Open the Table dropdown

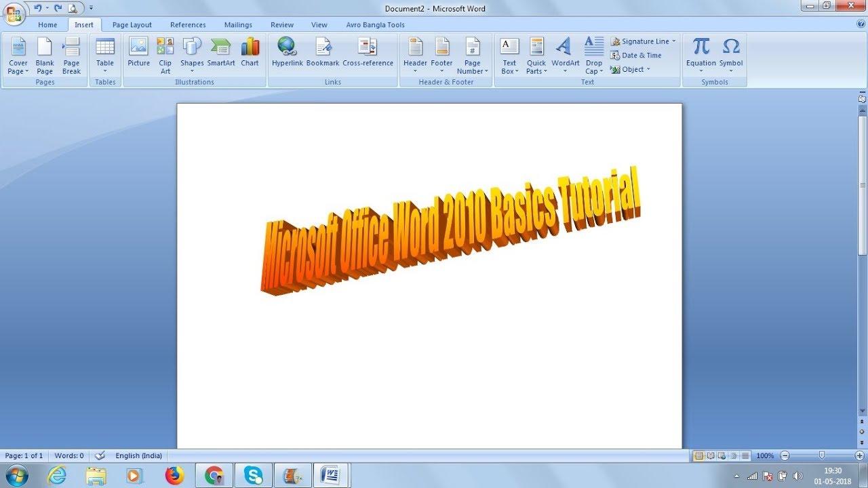[105, 56]
